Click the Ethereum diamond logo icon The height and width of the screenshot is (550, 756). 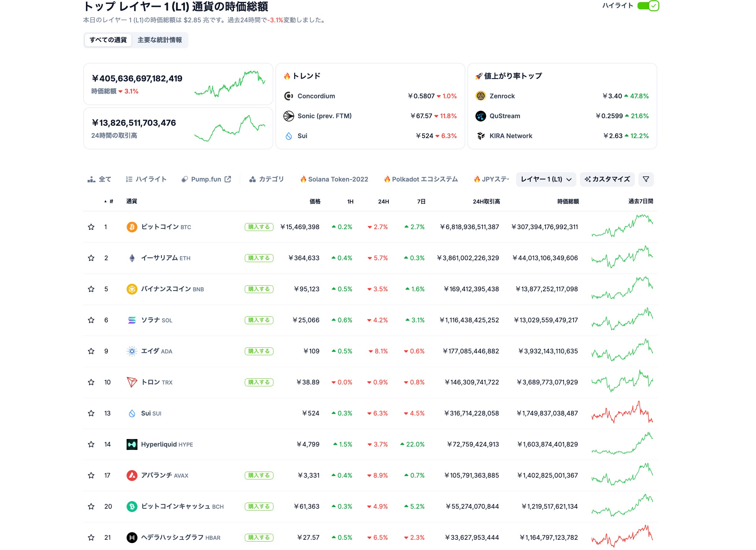point(132,258)
